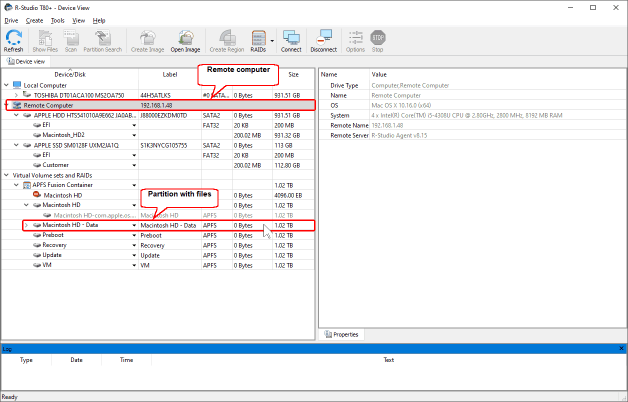This screenshot has width=628, height=402.
Task: Collapse the APPLE SSD SM0128F node
Action: coord(16,145)
